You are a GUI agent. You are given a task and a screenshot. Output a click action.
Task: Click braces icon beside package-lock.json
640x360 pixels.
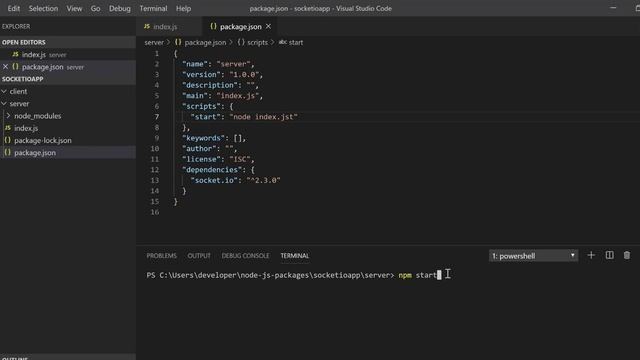(7, 140)
